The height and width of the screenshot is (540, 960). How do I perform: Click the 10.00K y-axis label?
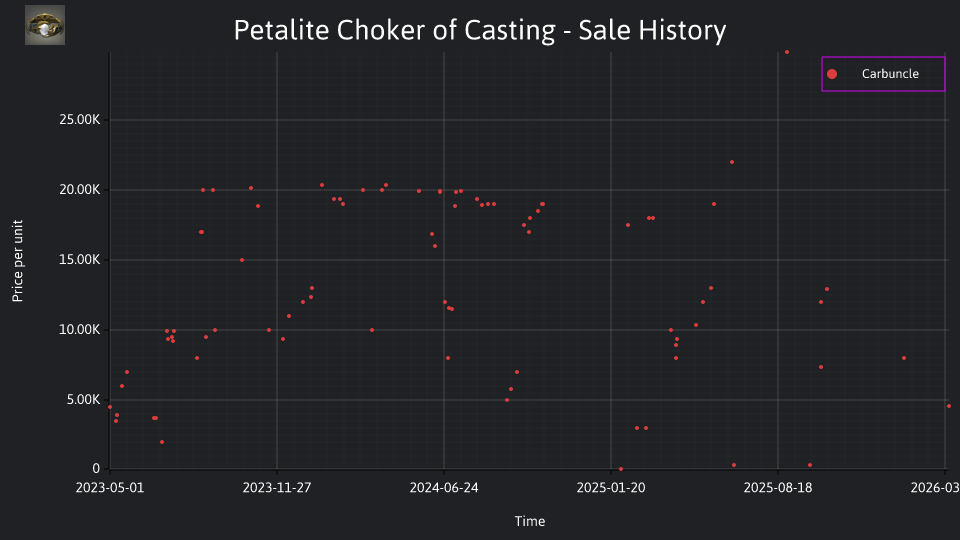click(x=80, y=330)
